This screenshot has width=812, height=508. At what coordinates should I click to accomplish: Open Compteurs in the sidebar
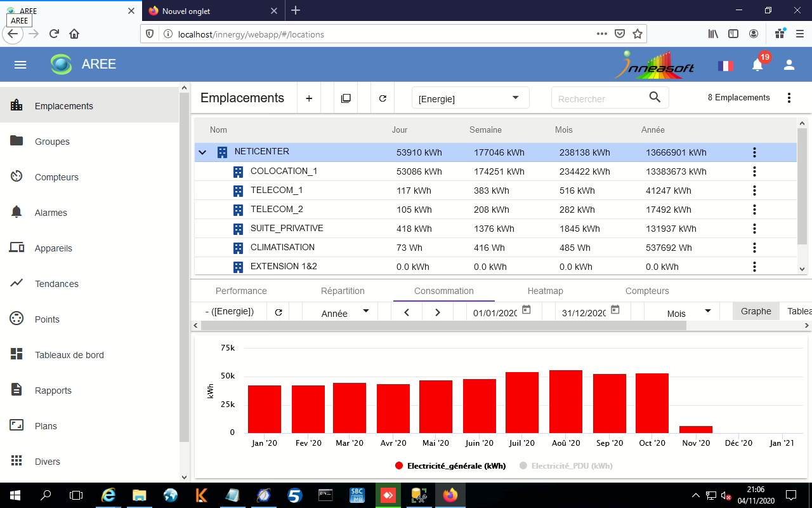point(89,177)
